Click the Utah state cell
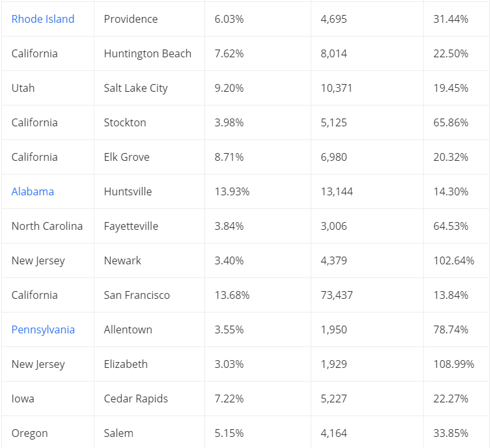This screenshot has width=491, height=448. 23,88
